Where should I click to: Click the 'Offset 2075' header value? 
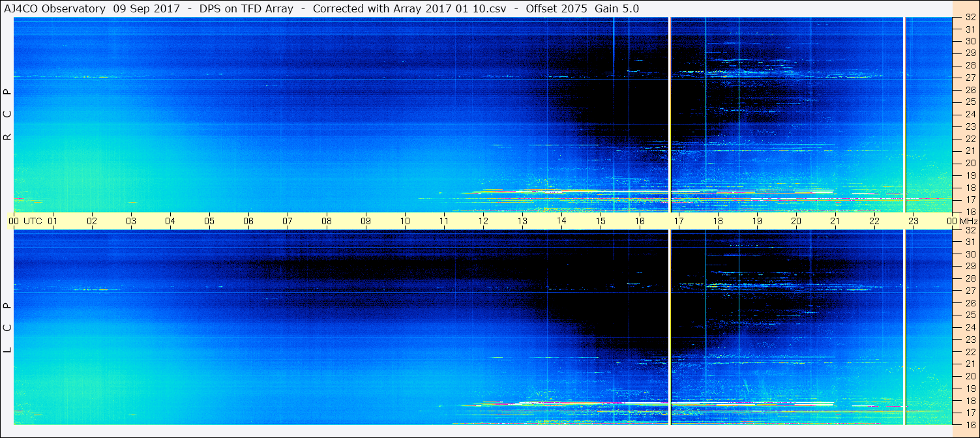[556, 9]
